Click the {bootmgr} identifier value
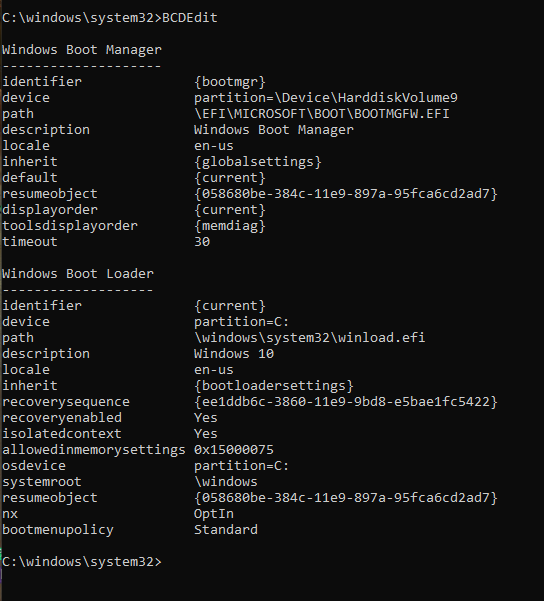 230,82
